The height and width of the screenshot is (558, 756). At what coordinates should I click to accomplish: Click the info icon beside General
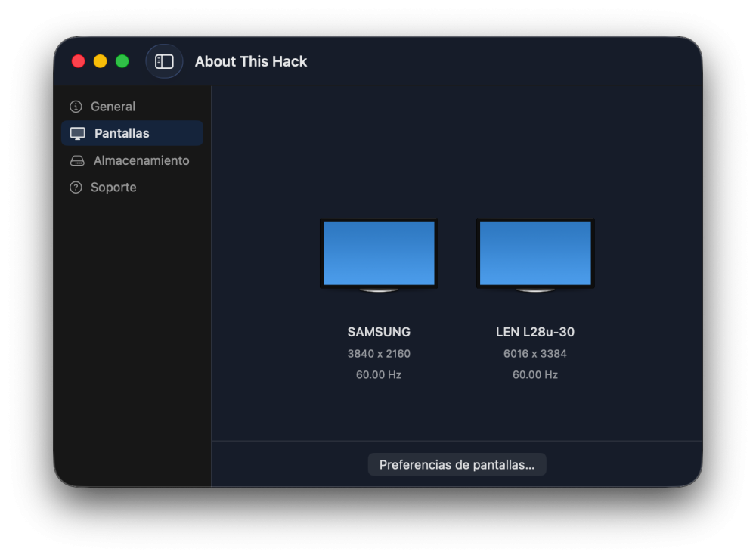[76, 106]
